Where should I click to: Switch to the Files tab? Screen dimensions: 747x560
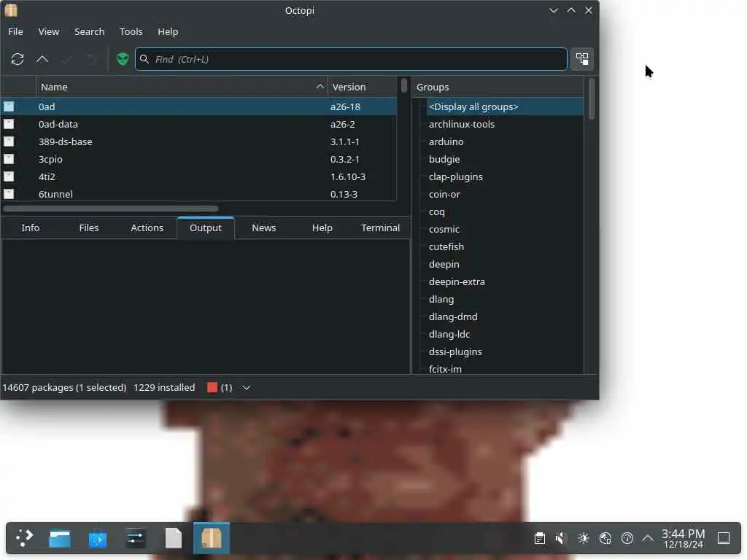(x=88, y=227)
